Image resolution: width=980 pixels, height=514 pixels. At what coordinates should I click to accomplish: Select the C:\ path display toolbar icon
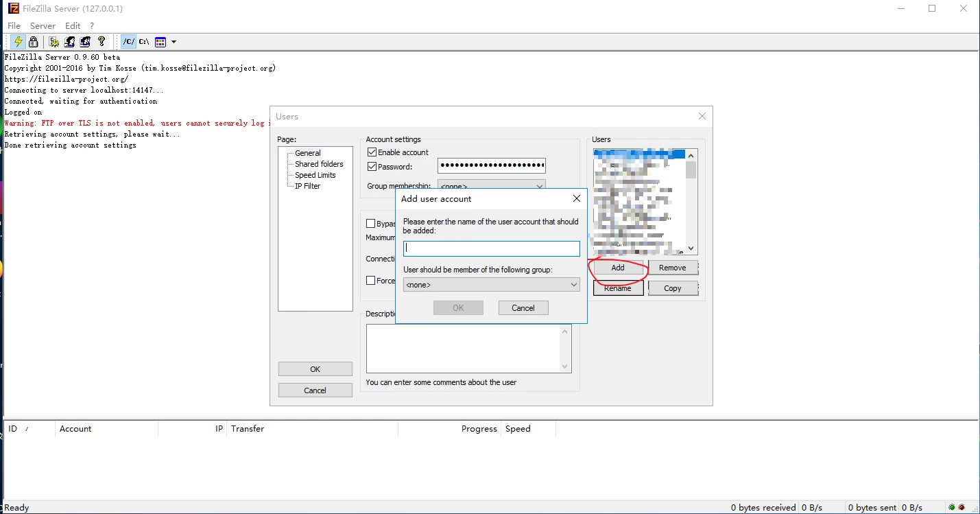click(144, 42)
